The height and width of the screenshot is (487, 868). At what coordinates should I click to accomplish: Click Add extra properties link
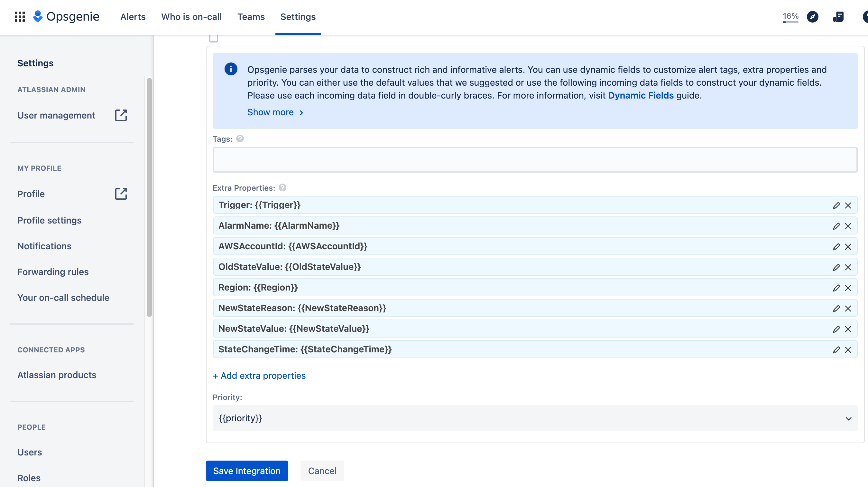[x=259, y=376]
